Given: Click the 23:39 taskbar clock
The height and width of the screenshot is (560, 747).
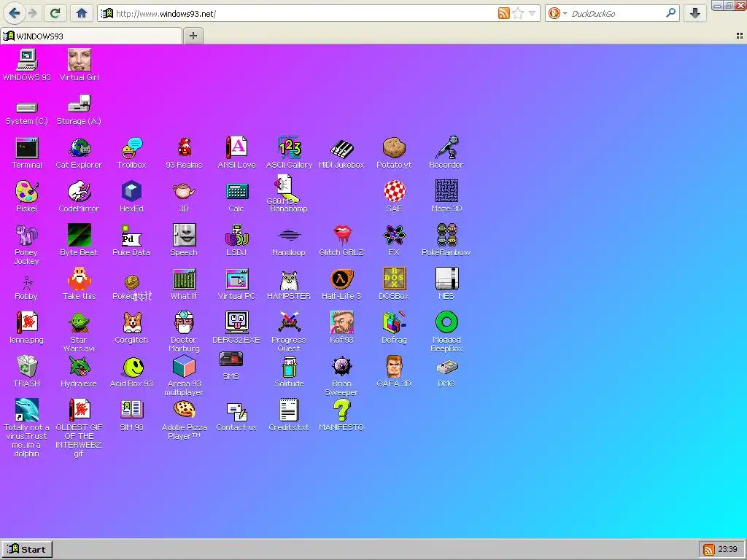Looking at the screenshot, I should [x=727, y=549].
